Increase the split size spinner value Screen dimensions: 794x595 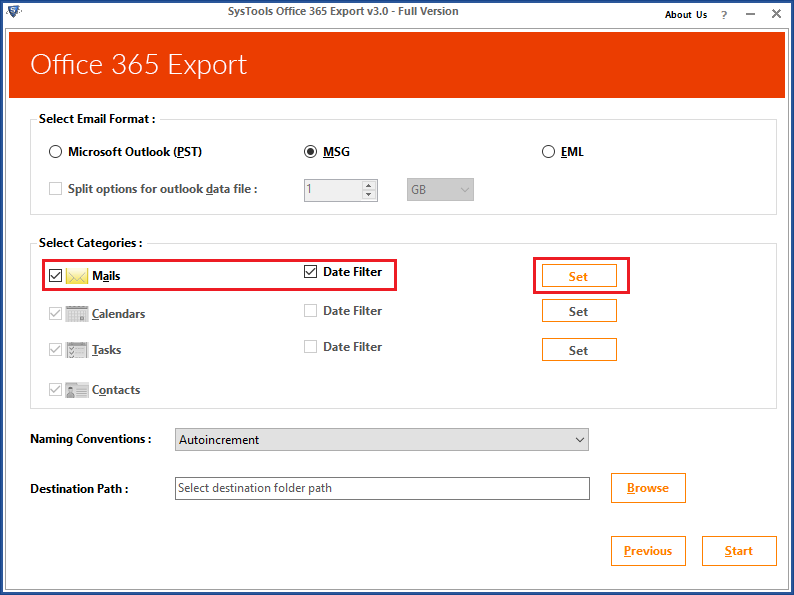coord(369,185)
